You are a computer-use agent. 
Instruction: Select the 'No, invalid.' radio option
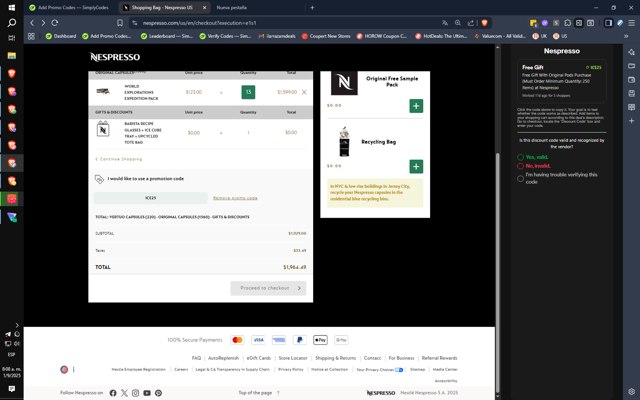coord(520,166)
